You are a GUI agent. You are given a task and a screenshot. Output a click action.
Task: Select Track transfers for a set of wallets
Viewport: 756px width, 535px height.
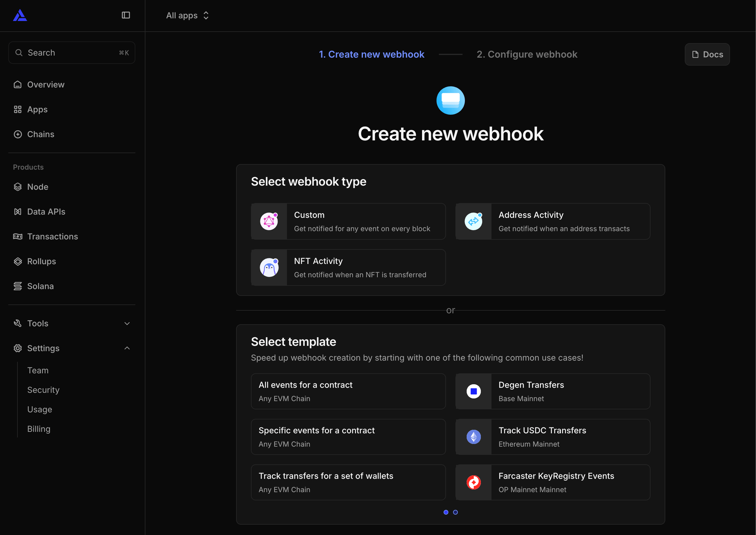pyautogui.click(x=348, y=482)
